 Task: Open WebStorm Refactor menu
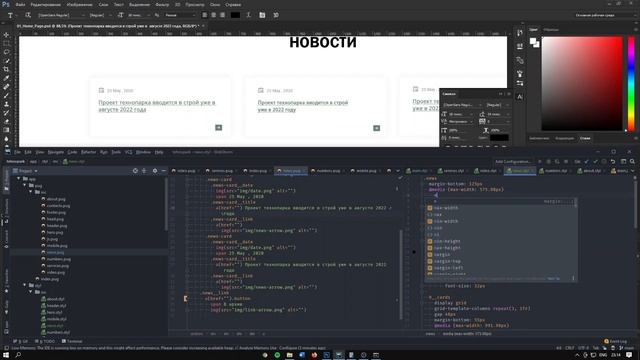(88, 152)
